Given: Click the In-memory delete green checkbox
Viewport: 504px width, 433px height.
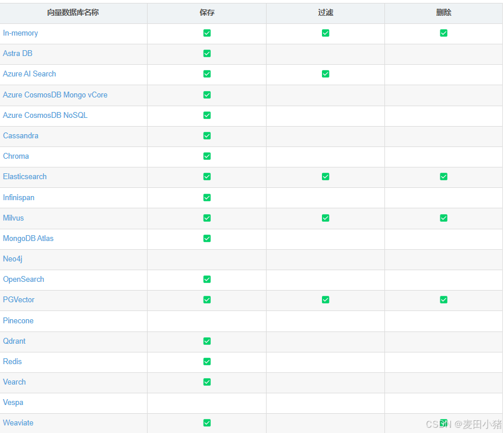Looking at the screenshot, I should tap(443, 33).
